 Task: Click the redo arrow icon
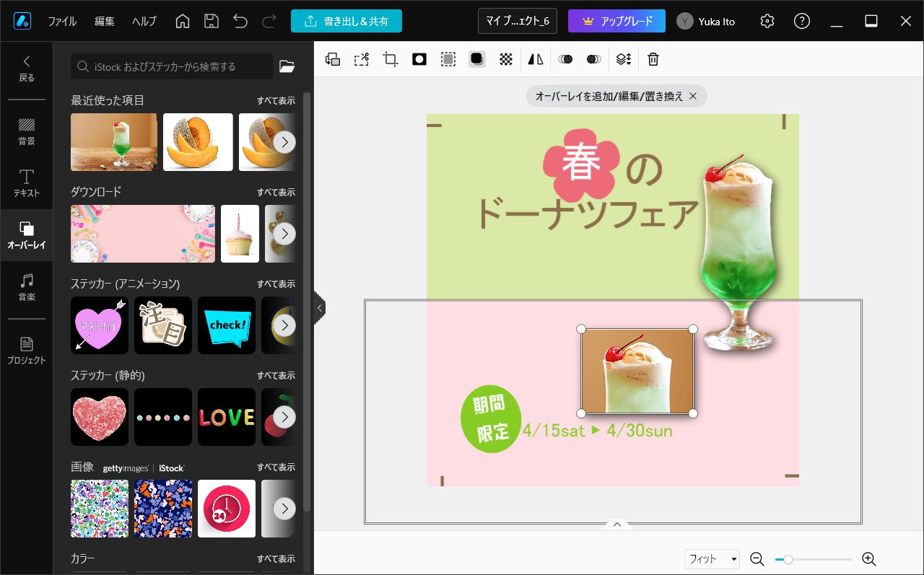pos(269,21)
